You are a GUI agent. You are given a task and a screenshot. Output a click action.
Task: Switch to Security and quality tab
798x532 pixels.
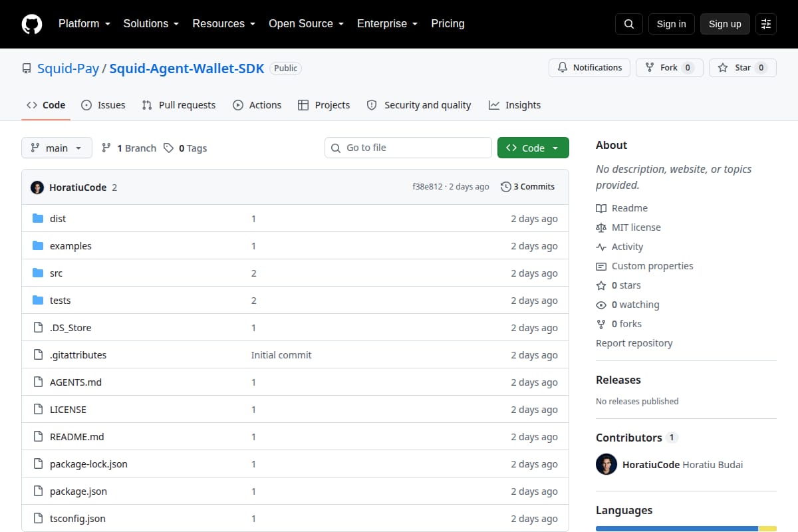click(x=419, y=105)
